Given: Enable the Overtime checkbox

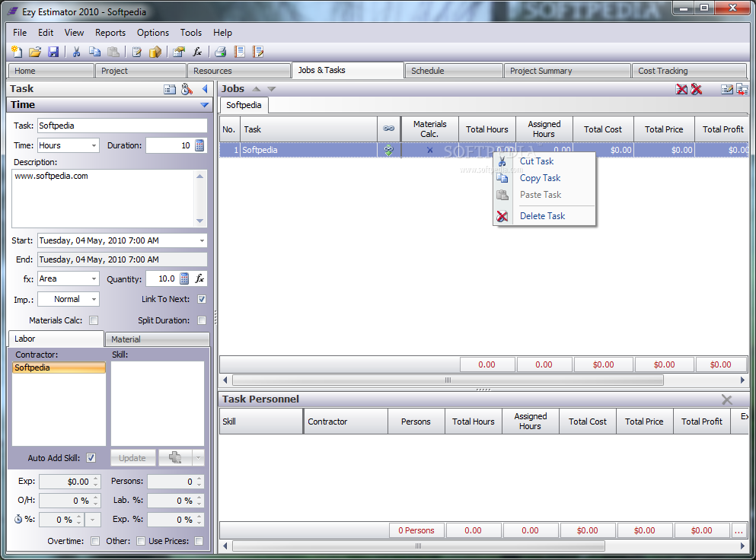Looking at the screenshot, I should click(x=95, y=541).
